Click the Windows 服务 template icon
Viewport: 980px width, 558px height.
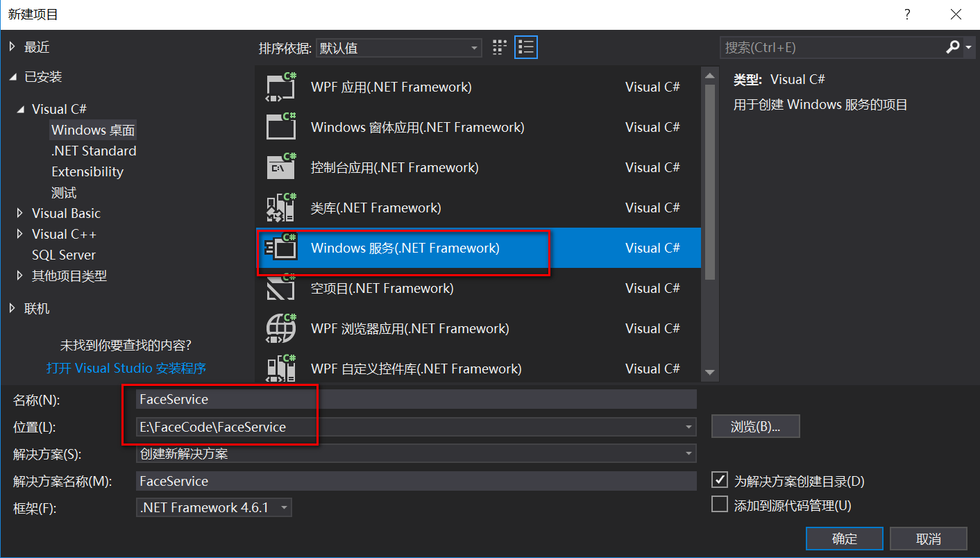coord(282,248)
